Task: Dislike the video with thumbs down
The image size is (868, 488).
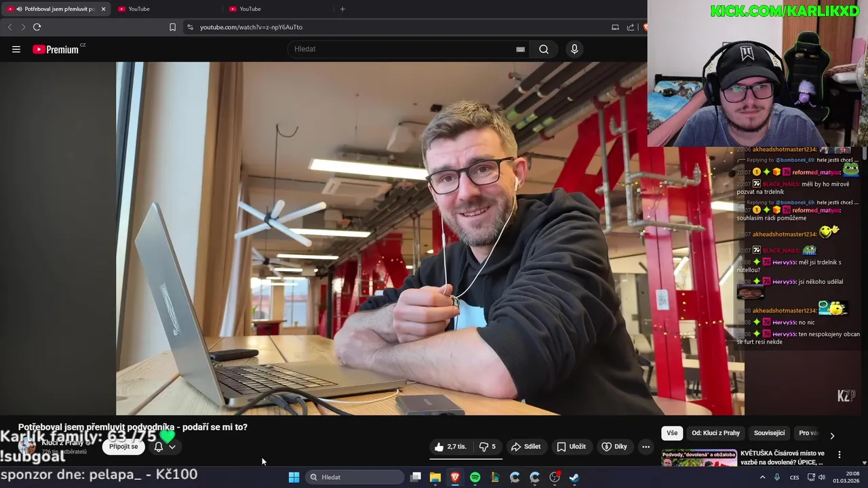Action: [x=487, y=447]
